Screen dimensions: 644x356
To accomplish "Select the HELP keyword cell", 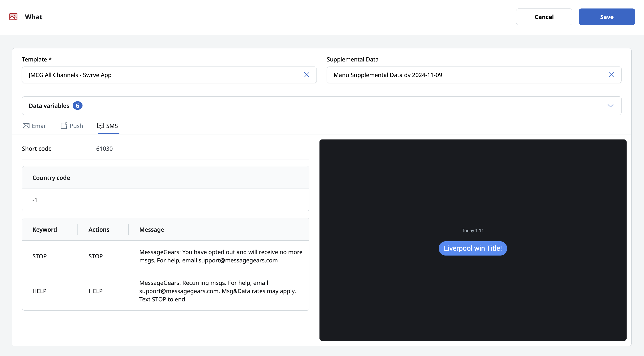I will pos(39,291).
